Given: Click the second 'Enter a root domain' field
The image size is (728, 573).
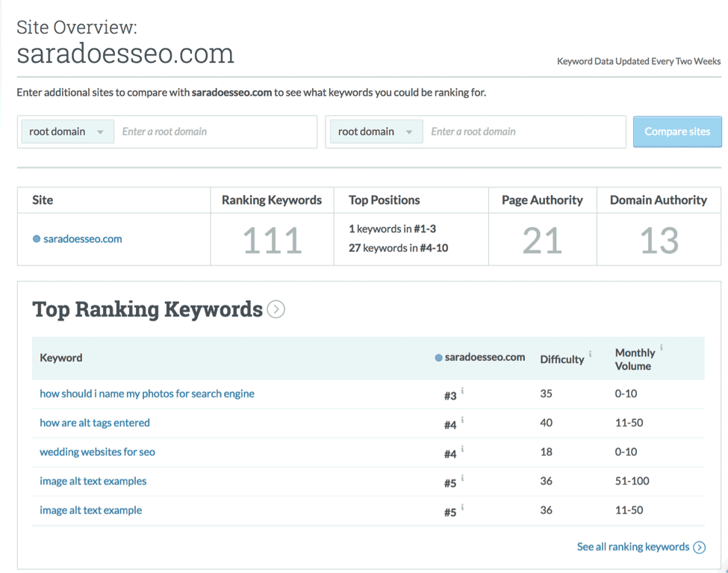Looking at the screenshot, I should (524, 132).
